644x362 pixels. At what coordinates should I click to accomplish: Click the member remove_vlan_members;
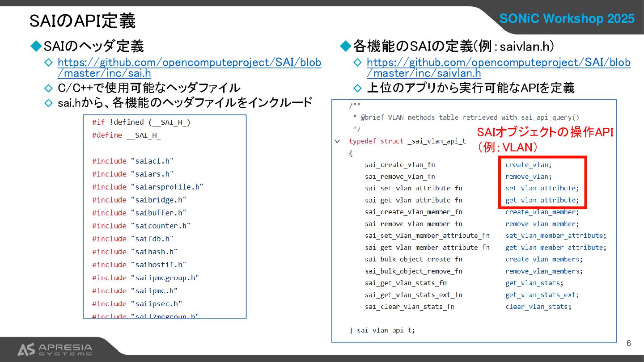[544, 271]
